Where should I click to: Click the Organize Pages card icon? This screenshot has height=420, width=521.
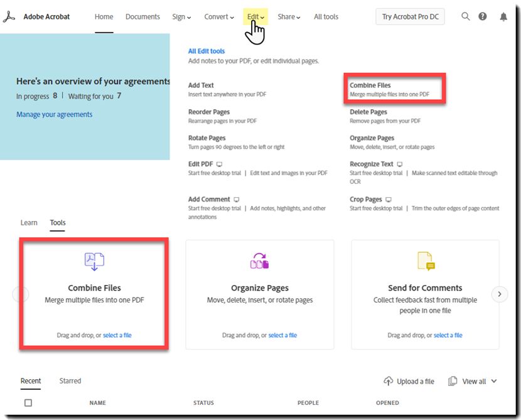(259, 261)
